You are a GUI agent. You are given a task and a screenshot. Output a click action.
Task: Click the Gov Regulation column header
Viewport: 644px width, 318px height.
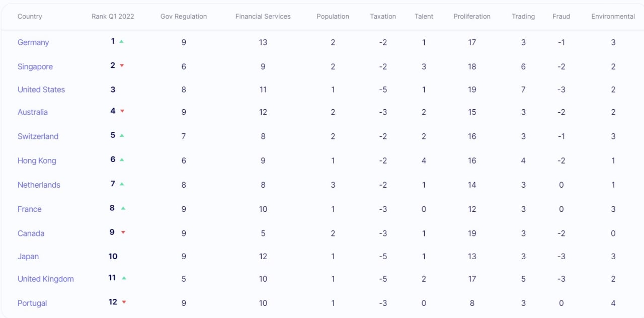pos(184,17)
